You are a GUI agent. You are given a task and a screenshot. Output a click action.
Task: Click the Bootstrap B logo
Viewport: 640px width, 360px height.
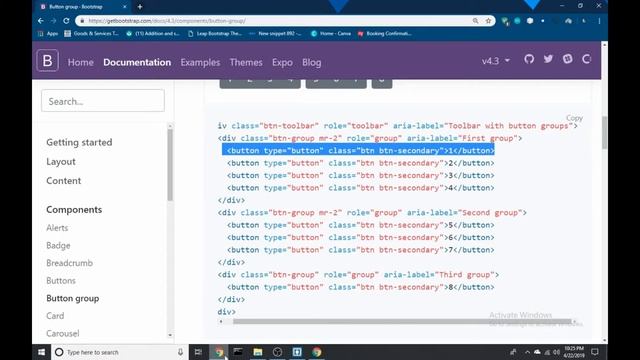point(47,61)
